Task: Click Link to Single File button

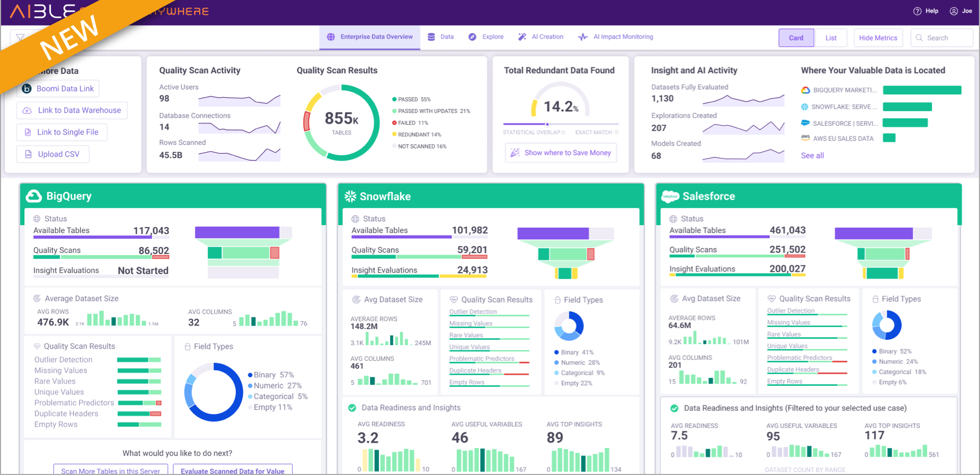Action: [62, 132]
